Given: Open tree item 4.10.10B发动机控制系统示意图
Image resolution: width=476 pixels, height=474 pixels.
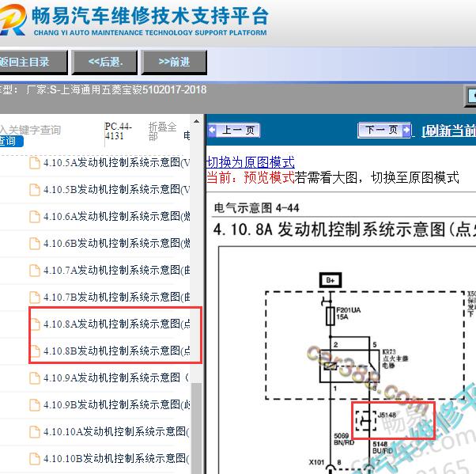Looking at the screenshot, I should 116,458.
